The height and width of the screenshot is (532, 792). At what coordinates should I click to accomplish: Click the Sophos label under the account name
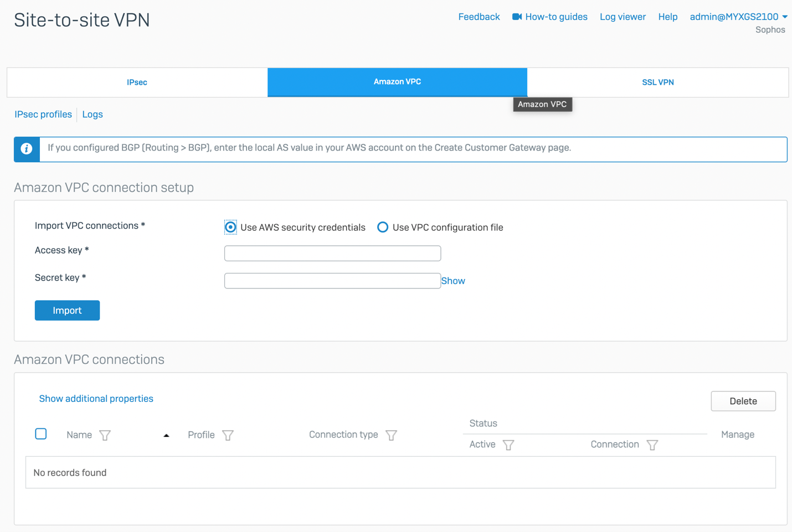[770, 30]
